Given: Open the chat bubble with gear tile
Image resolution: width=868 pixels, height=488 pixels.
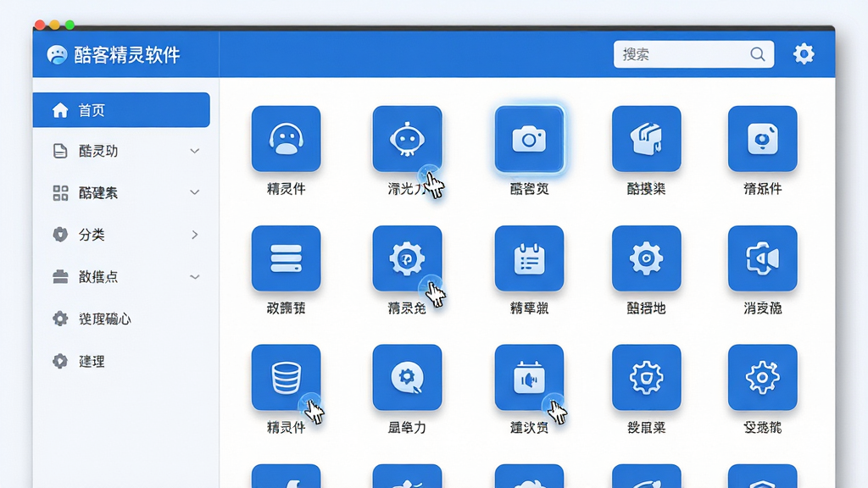Looking at the screenshot, I should pos(407,377).
